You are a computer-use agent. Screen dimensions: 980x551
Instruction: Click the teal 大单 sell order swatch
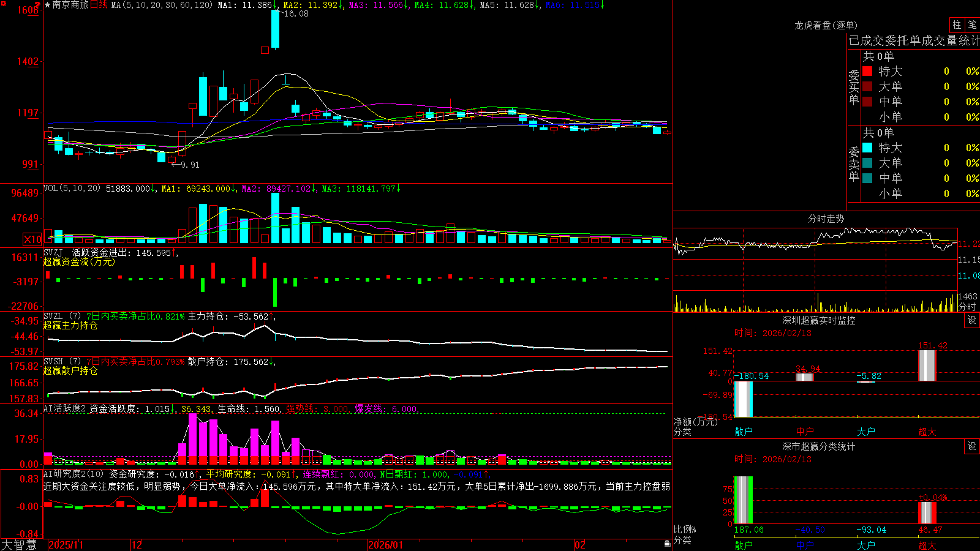[x=867, y=163]
